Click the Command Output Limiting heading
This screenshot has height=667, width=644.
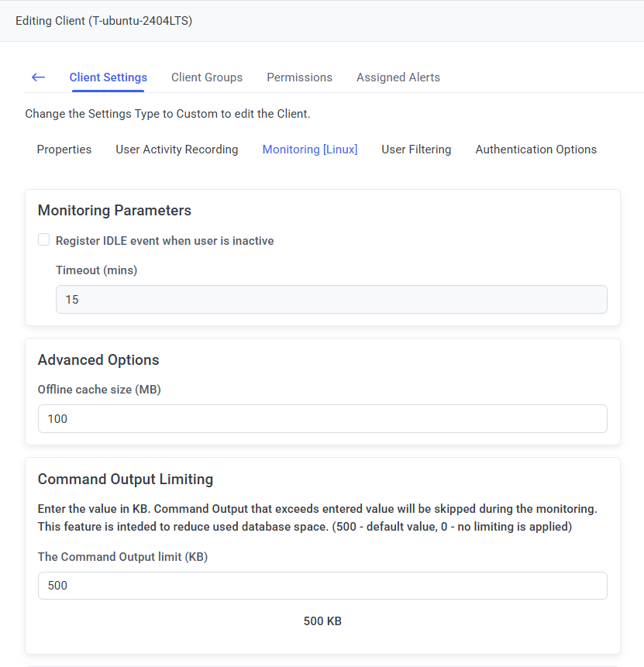tap(126, 480)
